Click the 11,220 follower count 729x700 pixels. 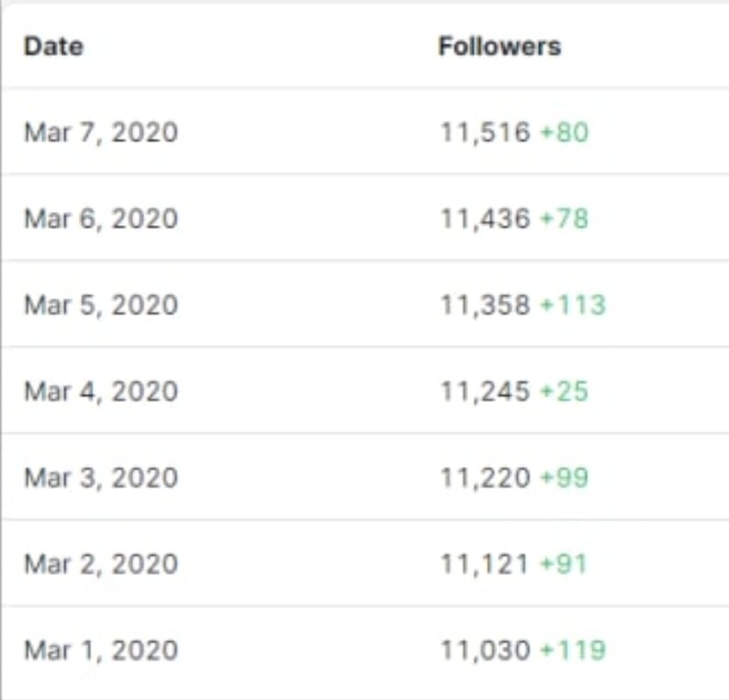point(485,478)
